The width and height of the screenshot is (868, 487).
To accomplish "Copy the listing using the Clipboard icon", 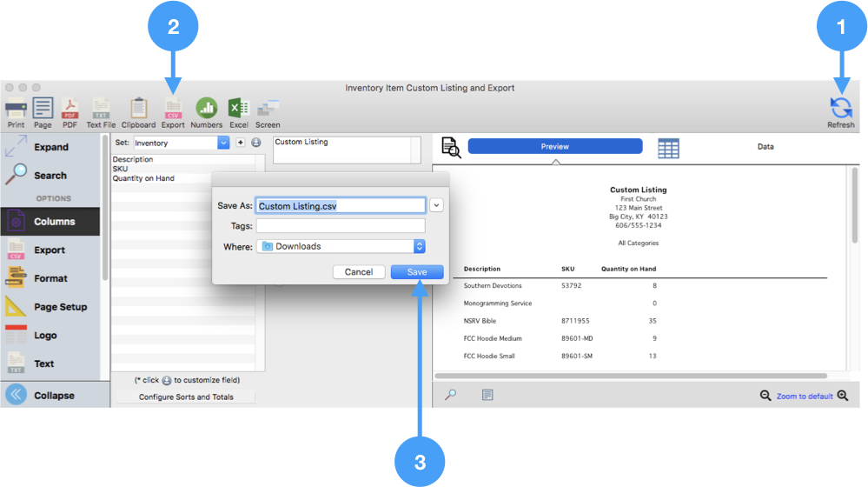I will (138, 109).
